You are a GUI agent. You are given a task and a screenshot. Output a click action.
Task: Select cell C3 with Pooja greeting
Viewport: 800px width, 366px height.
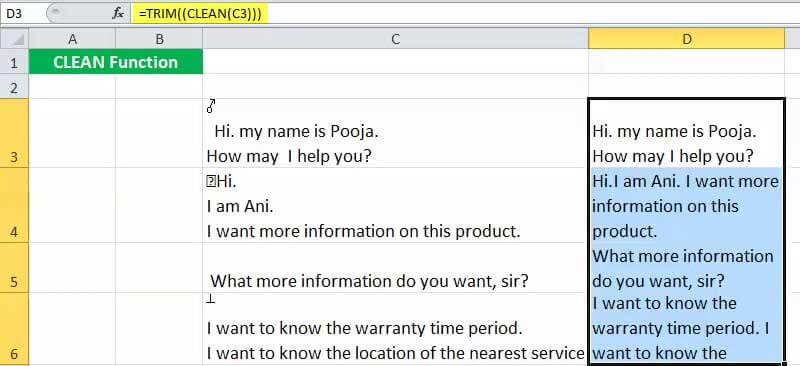[395, 133]
